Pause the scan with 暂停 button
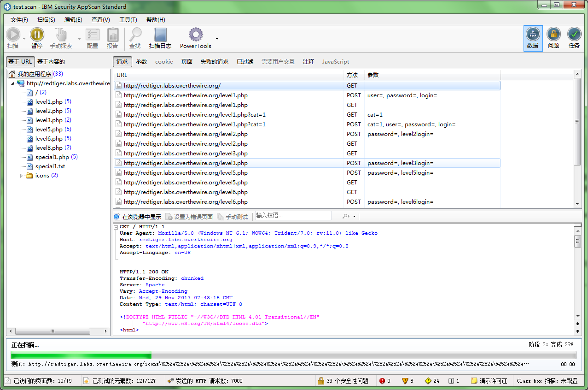This screenshot has height=390, width=588. (37, 38)
